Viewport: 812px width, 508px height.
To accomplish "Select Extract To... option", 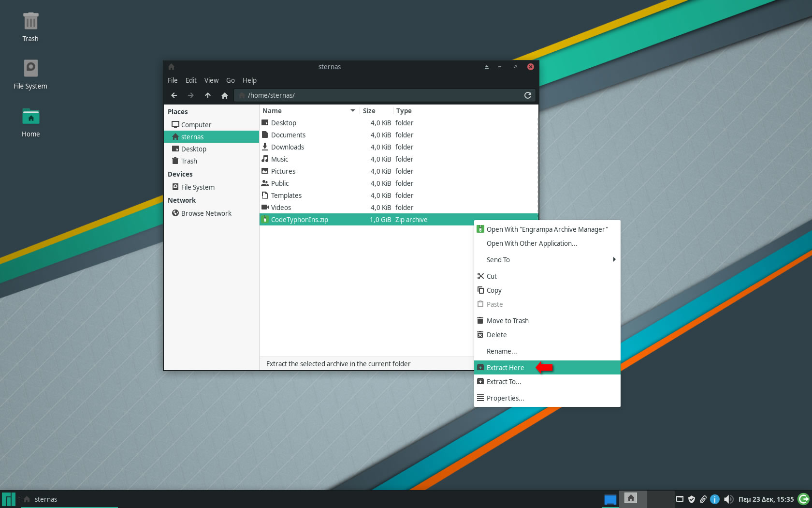I will 504,382.
